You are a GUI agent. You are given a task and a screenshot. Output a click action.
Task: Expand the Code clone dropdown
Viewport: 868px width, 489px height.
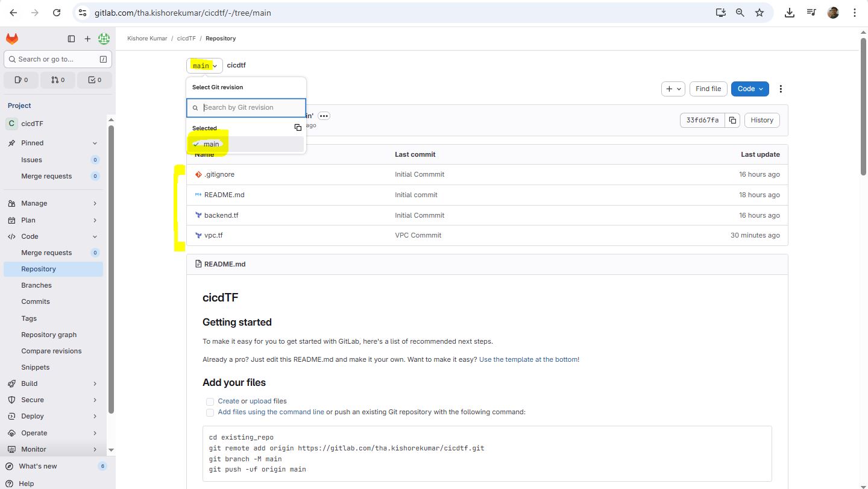(750, 89)
